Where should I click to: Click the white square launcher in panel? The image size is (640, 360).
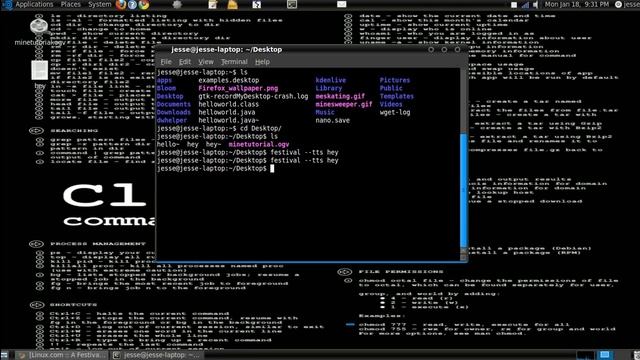point(256,4)
